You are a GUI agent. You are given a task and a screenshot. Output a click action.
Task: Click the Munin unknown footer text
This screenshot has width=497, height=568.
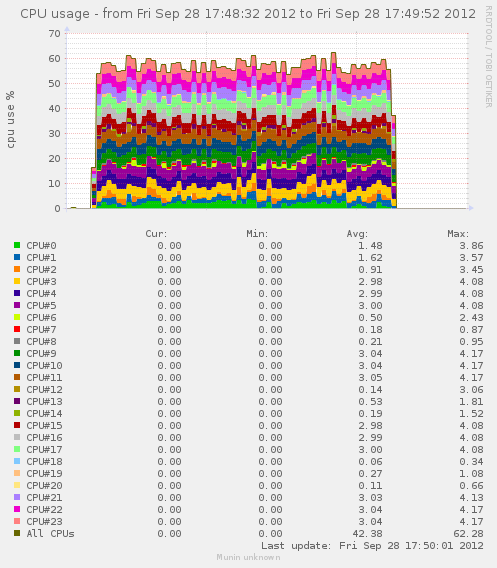(x=248, y=557)
